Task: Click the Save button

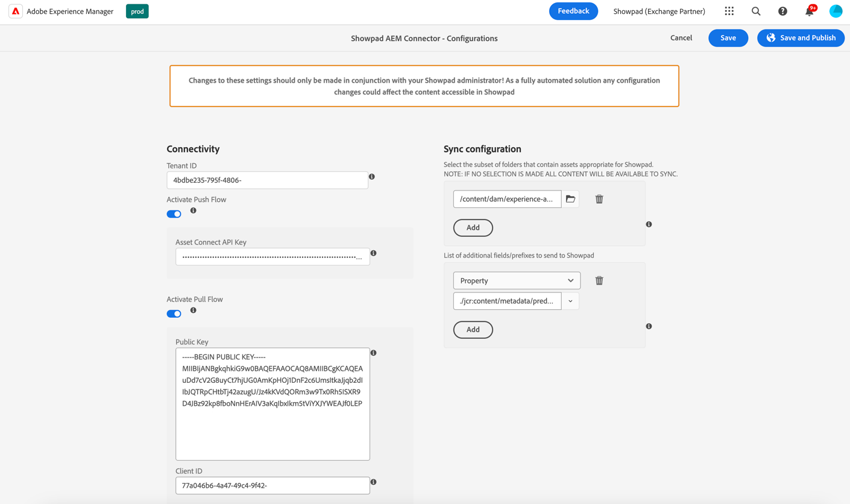Action: pyautogui.click(x=728, y=38)
